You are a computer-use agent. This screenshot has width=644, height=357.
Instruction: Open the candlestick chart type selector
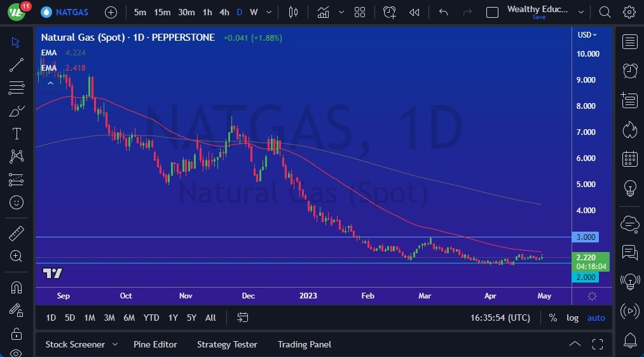tap(293, 12)
